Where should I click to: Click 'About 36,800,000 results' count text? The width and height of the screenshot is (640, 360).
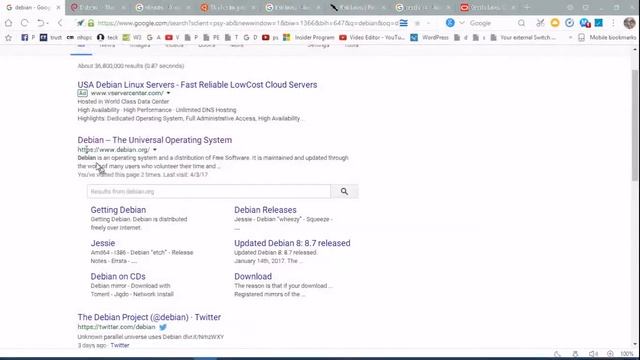click(x=131, y=66)
